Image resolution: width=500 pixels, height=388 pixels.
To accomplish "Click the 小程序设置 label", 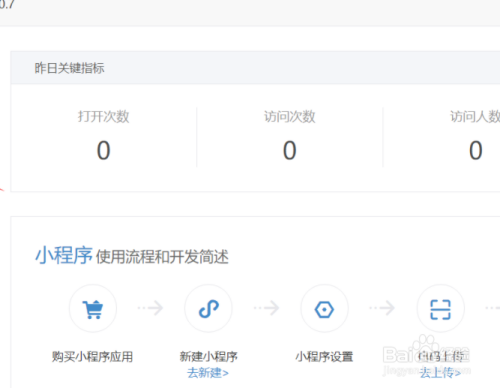I will (x=324, y=357).
